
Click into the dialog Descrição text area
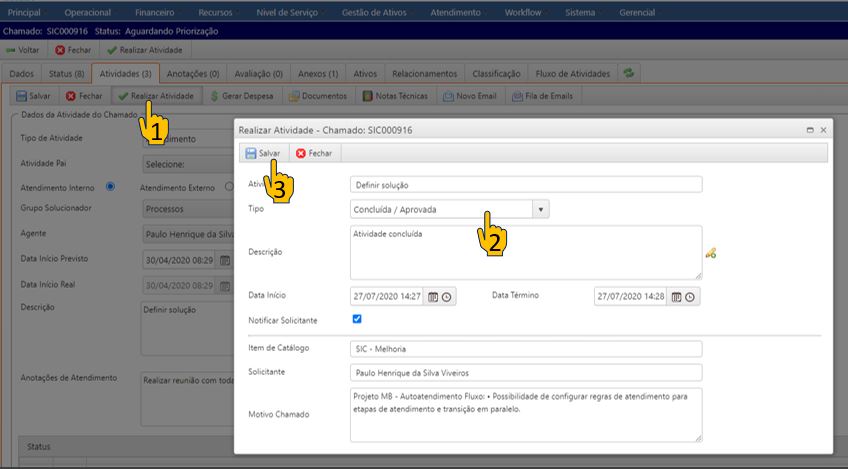tap(525, 252)
